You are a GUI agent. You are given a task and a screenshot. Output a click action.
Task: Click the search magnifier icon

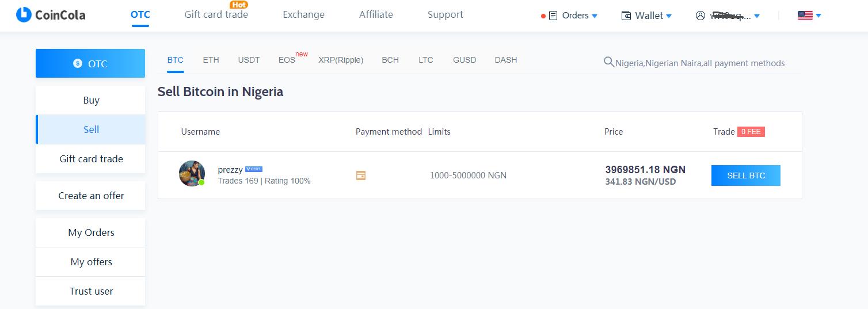tap(608, 62)
